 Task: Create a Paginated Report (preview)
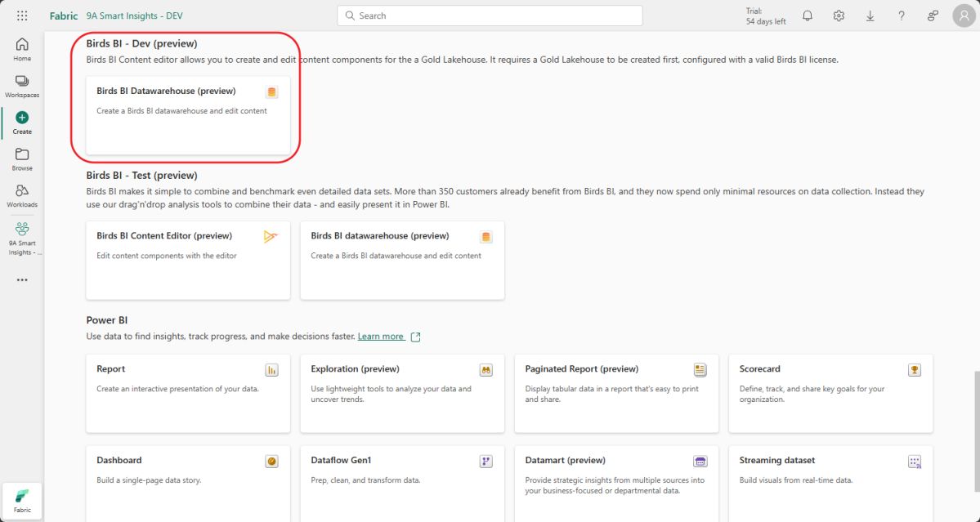pyautogui.click(x=617, y=394)
